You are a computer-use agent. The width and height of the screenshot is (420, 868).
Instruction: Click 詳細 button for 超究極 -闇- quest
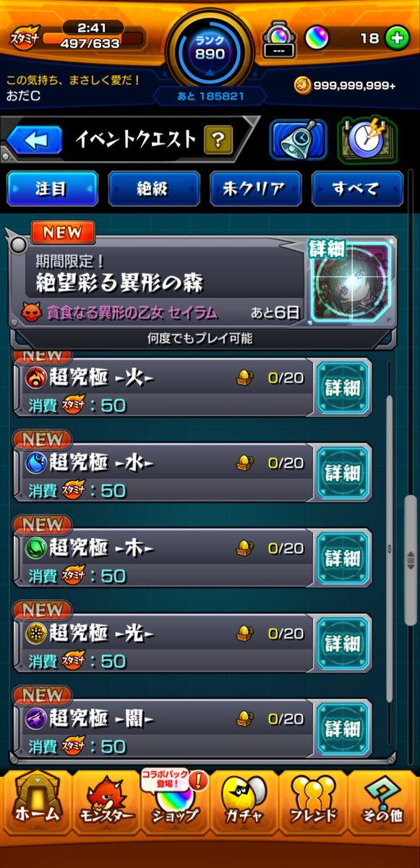[343, 728]
